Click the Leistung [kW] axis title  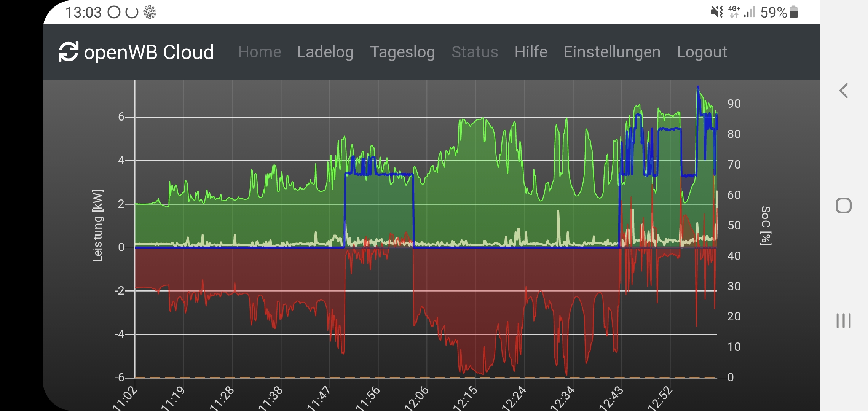pyautogui.click(x=98, y=225)
